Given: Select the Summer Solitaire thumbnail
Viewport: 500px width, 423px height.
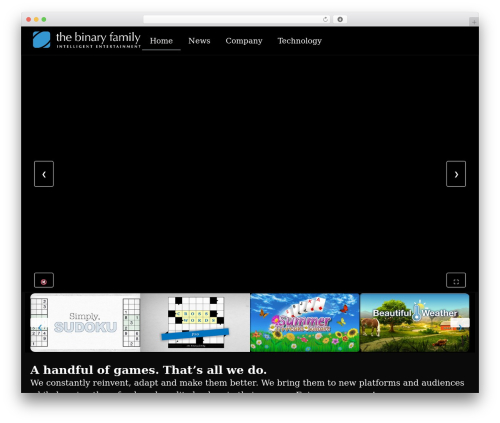Looking at the screenshot, I should pyautogui.click(x=305, y=322).
